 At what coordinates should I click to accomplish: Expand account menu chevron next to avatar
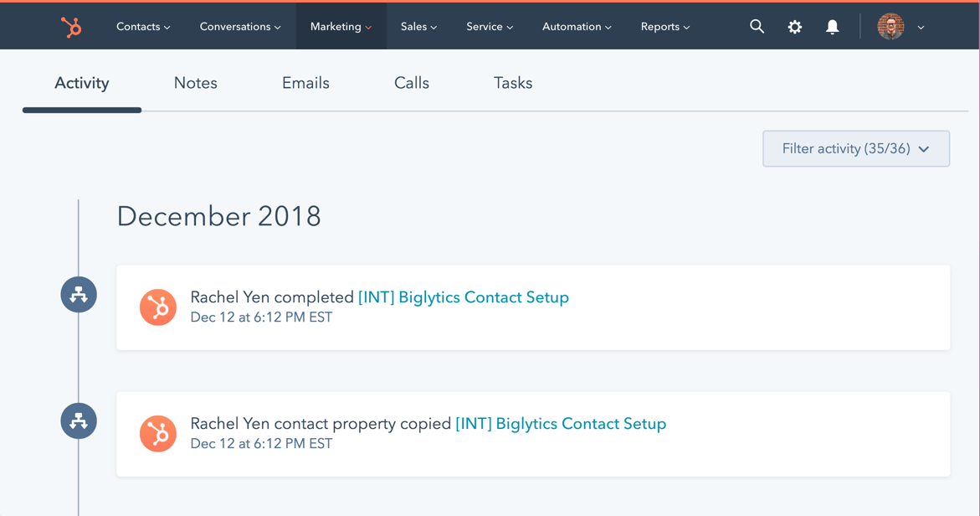coord(921,28)
